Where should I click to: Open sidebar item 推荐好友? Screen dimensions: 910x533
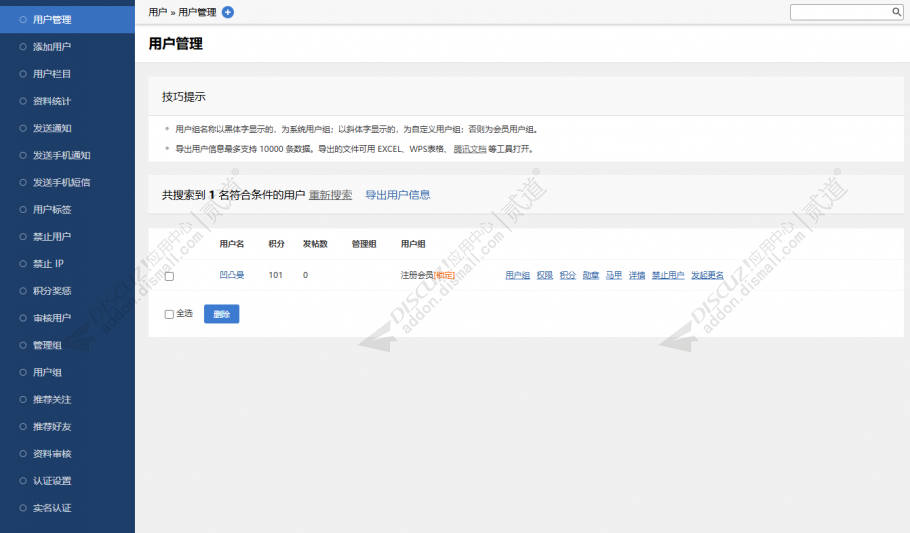(67, 427)
